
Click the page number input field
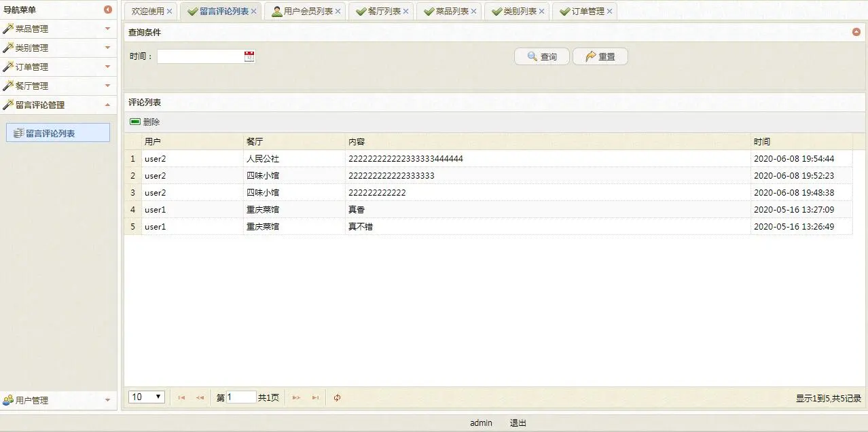(241, 397)
